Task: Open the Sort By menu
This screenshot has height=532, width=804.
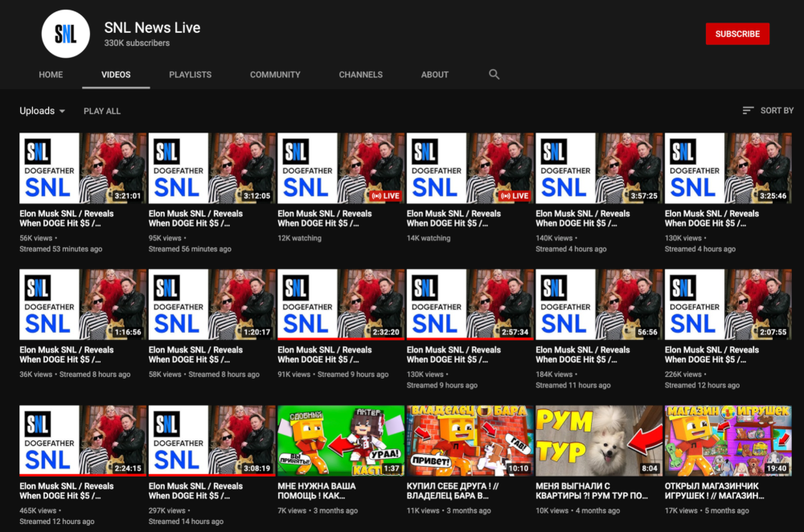Action: pyautogui.click(x=768, y=110)
